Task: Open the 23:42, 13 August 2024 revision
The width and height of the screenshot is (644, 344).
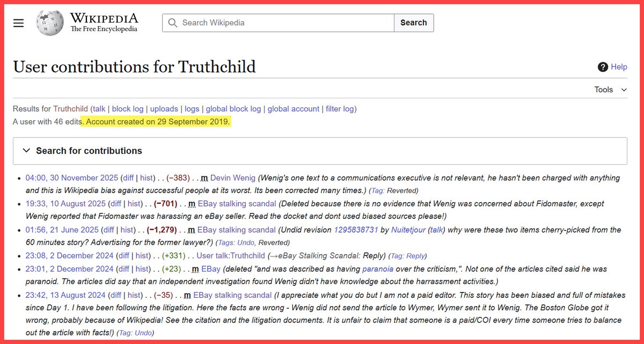Action: (x=65, y=295)
